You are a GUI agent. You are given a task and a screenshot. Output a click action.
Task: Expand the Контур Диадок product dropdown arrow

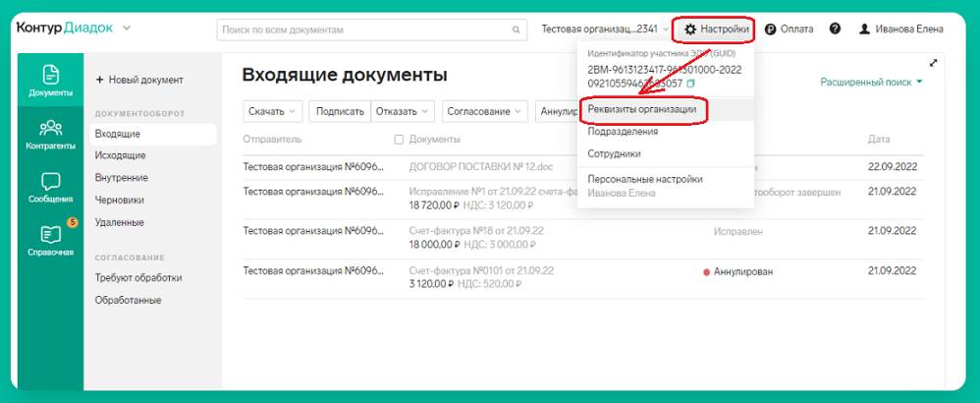click(127, 29)
